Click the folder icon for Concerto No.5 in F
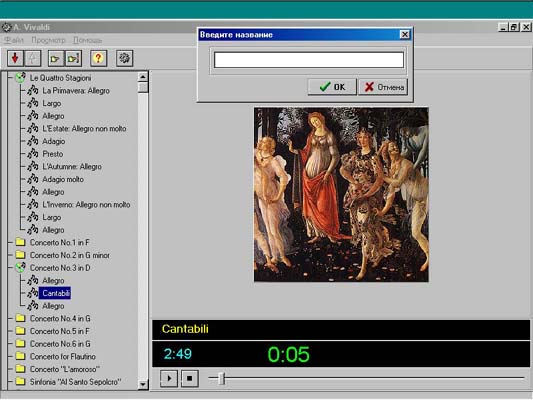Image resolution: width=533 pixels, height=400 pixels. (20, 331)
